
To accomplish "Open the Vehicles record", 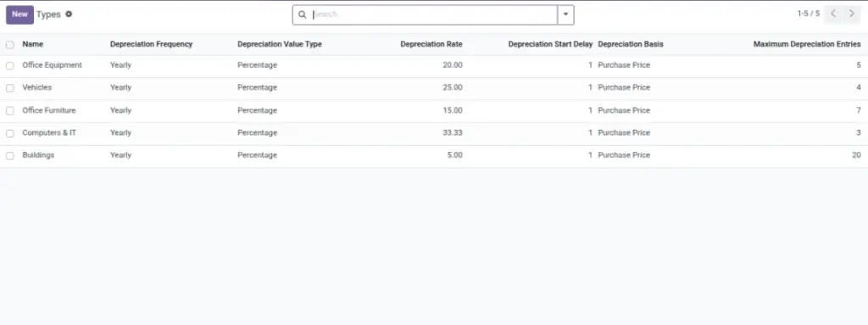I will click(x=37, y=87).
